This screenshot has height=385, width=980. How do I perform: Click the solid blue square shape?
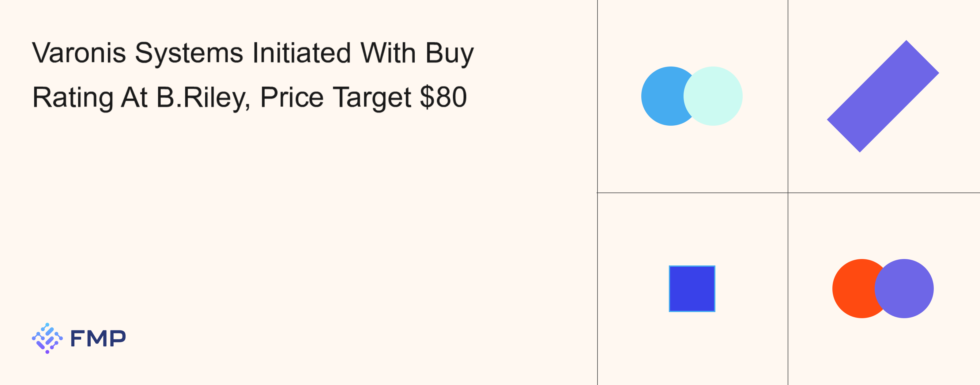coord(692,289)
